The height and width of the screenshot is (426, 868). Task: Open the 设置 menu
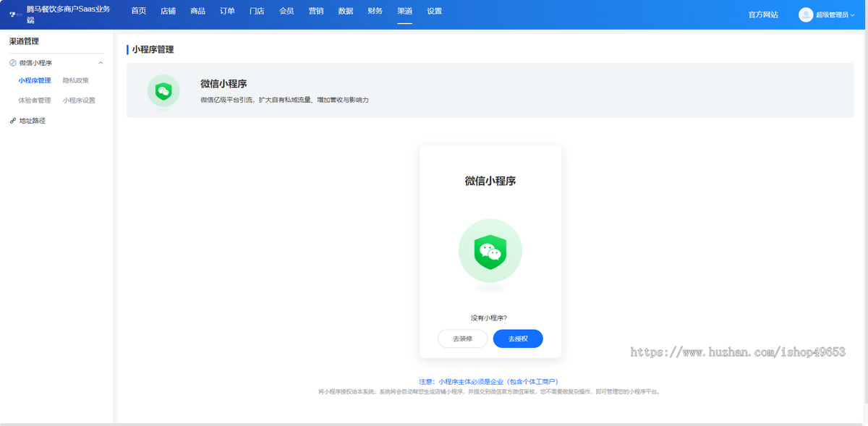[435, 11]
